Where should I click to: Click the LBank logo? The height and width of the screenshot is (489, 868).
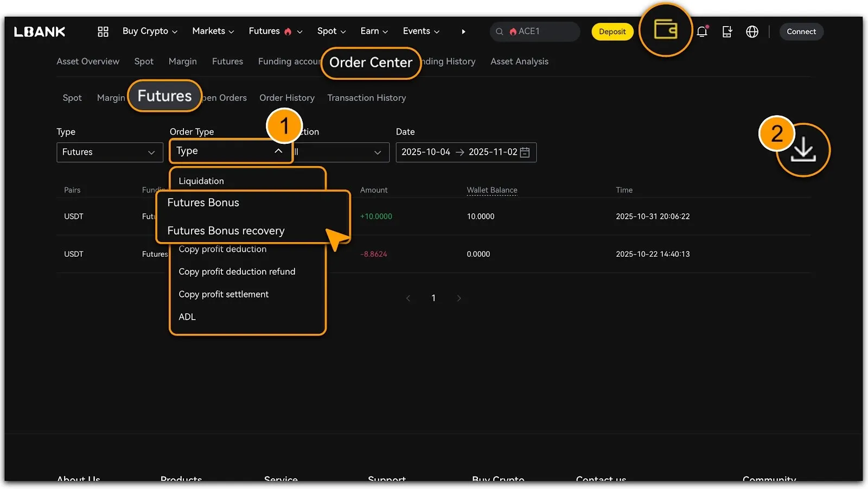(x=40, y=31)
